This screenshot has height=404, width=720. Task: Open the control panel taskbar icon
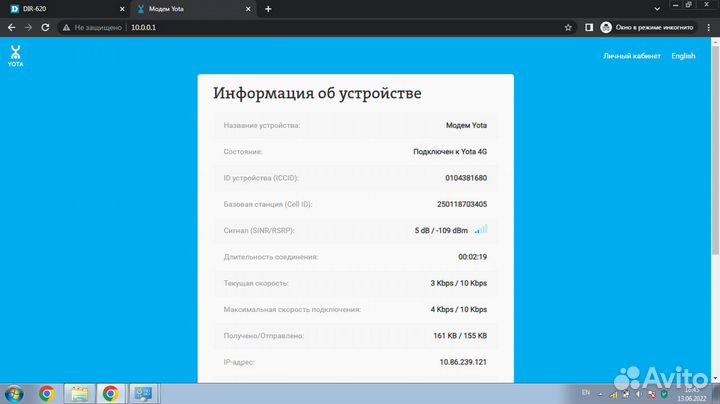tap(143, 394)
